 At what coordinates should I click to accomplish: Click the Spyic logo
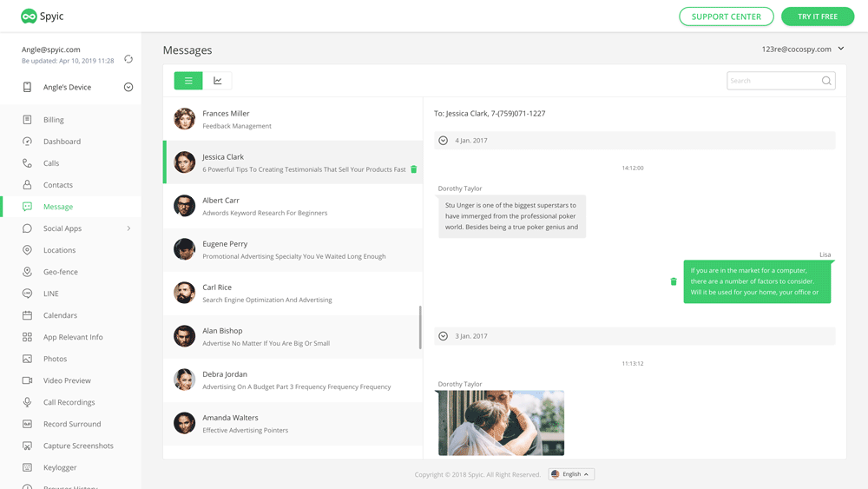(43, 17)
